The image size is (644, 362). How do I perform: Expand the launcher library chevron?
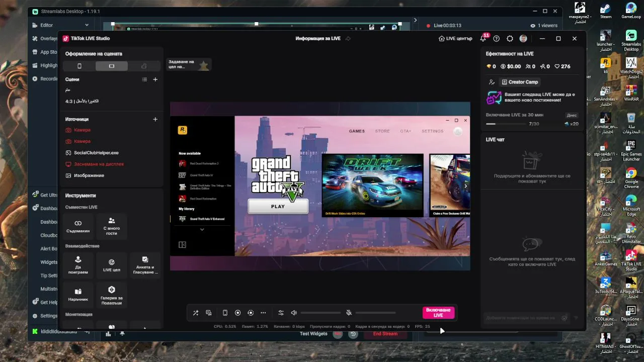[202, 229]
